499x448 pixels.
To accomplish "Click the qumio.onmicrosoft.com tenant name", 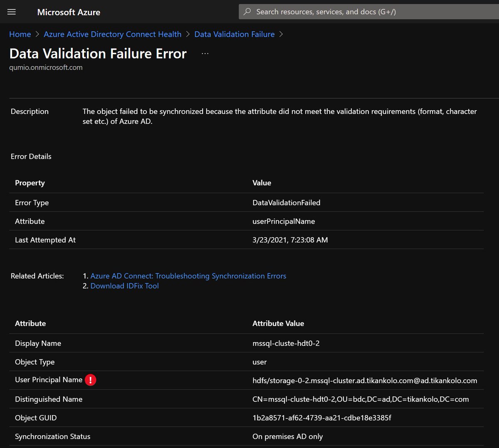I will click(46, 67).
